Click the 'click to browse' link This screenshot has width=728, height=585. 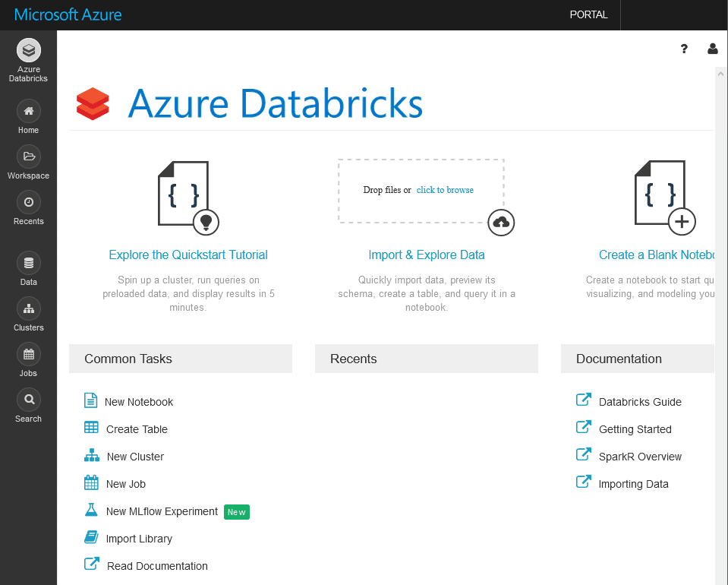click(x=445, y=190)
